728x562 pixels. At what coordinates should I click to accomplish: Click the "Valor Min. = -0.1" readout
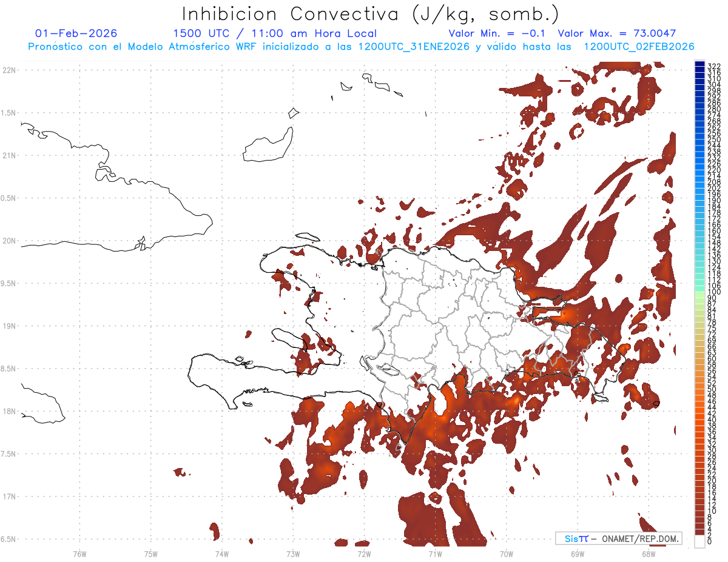(497, 33)
